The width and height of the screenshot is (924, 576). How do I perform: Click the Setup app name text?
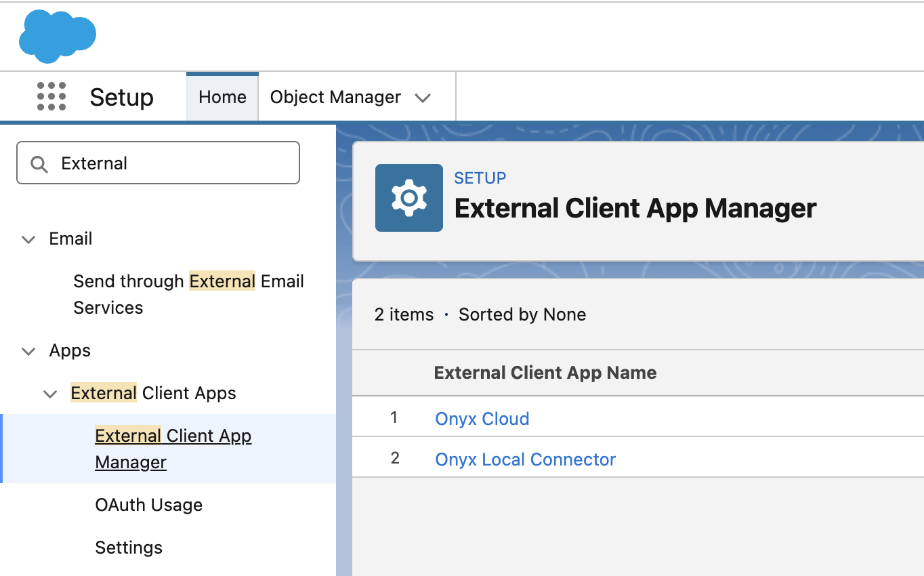122,97
